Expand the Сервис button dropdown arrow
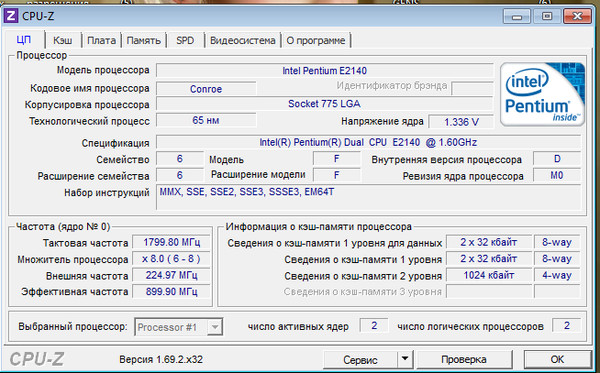 [x=405, y=359]
